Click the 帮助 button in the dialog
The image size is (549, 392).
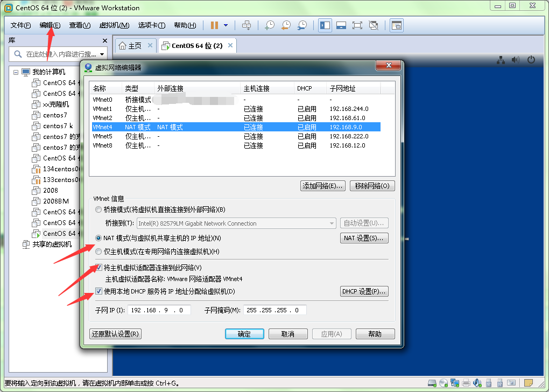[x=375, y=334]
